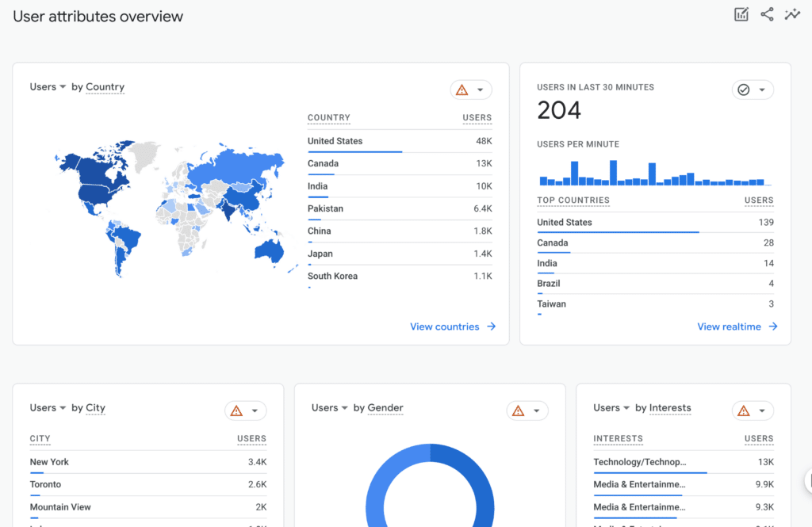Screen dimensions: 812x527
Task: Open Insights via the sparkline icon
Action: coord(792,13)
